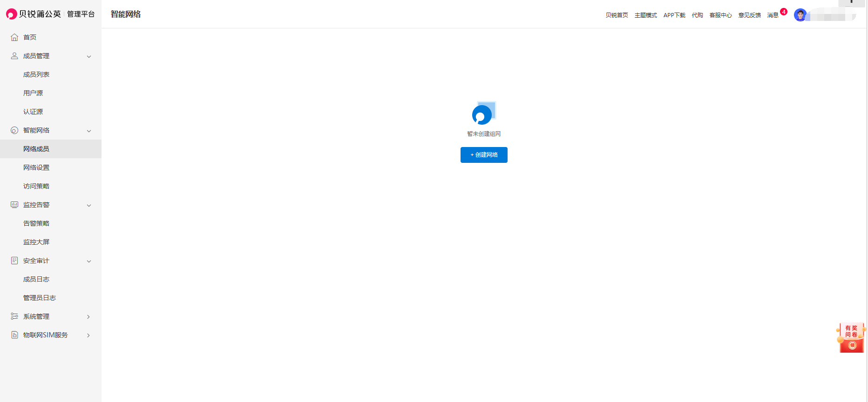Open the 客服中心 link in header

(x=720, y=15)
